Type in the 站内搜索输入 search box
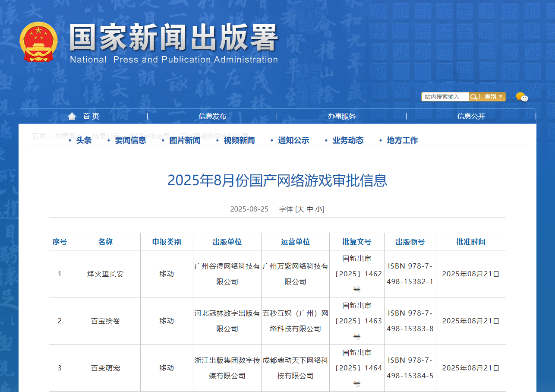555x392 pixels. (445, 97)
